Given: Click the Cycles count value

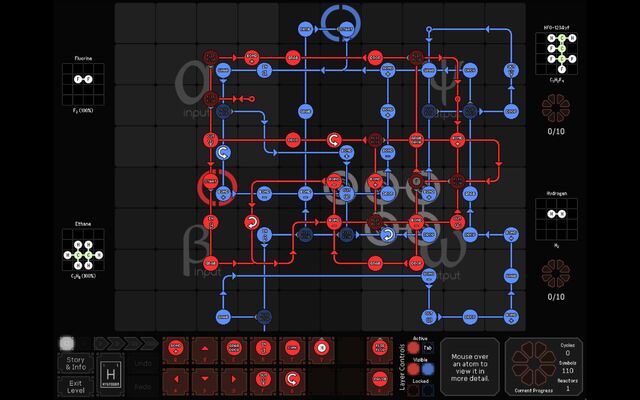Looking at the screenshot, I should [x=567, y=353].
